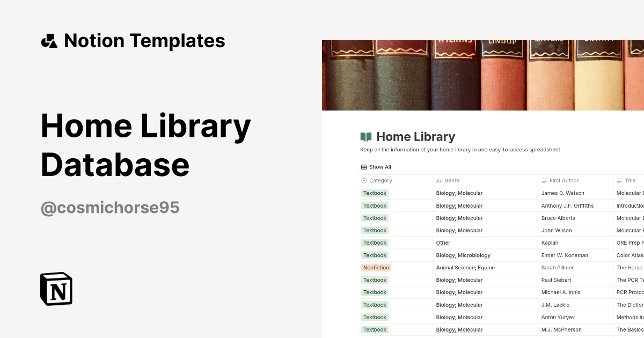Click the Animal Science; Equine genre cell

465,267
